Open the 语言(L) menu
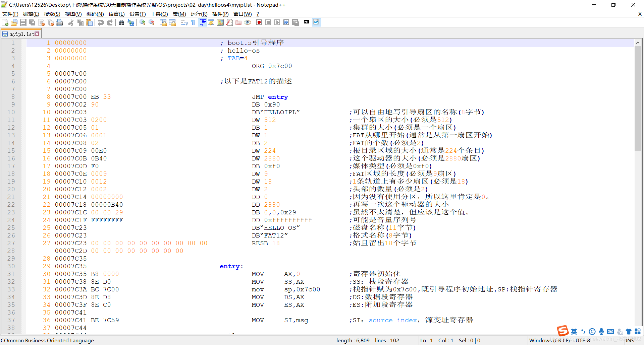 point(117,14)
